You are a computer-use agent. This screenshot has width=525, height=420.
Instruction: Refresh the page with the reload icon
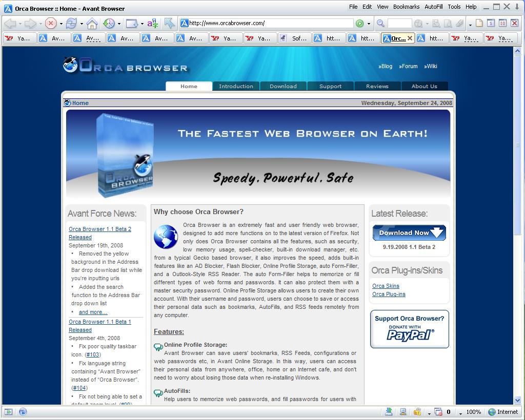(x=71, y=24)
